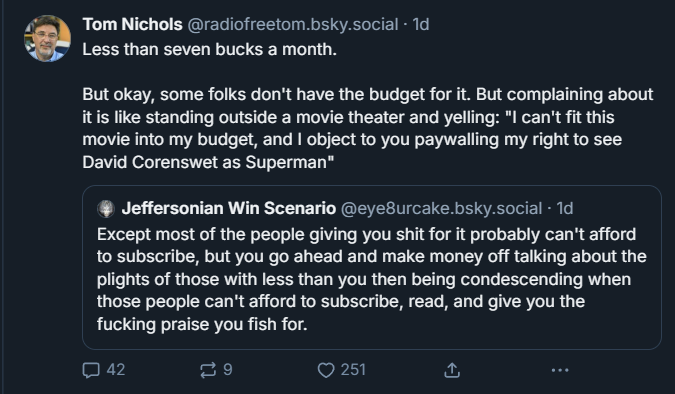Click the reply count 42
Screen dimensions: 675x394
(116, 370)
